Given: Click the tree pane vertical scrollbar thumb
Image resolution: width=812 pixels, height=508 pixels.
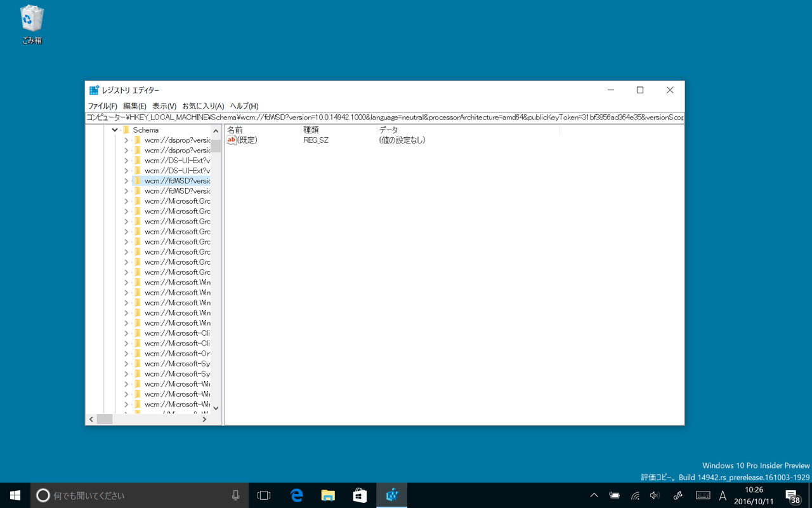Looking at the screenshot, I should (x=216, y=145).
